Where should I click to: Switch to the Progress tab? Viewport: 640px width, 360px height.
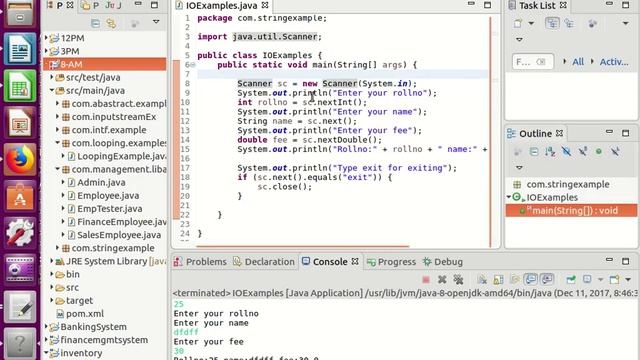click(x=391, y=262)
